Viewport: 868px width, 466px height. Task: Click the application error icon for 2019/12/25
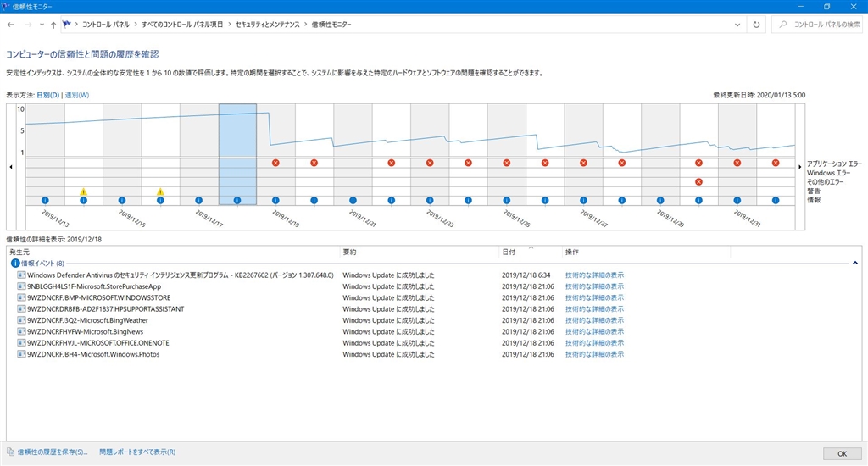(x=507, y=163)
